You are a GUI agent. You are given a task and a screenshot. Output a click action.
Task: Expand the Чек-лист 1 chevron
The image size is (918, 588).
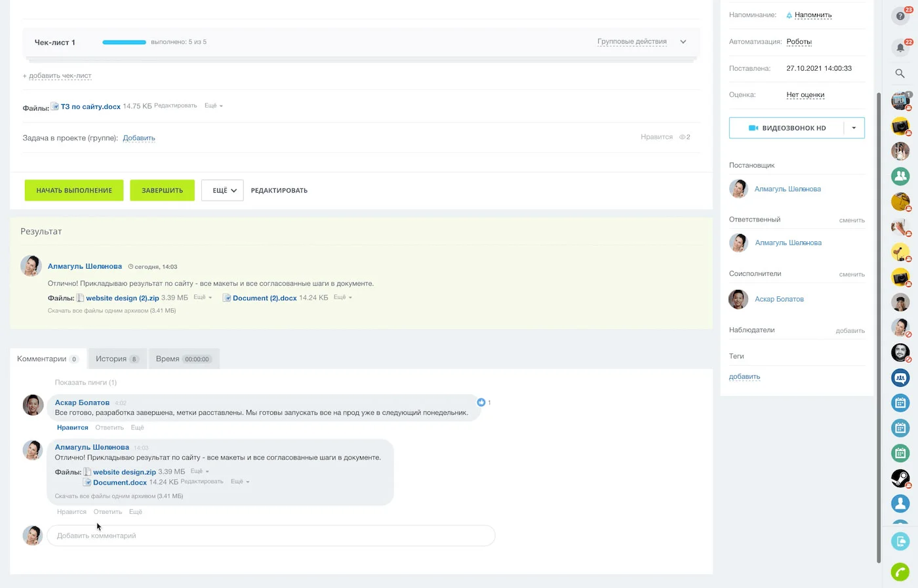[683, 42]
